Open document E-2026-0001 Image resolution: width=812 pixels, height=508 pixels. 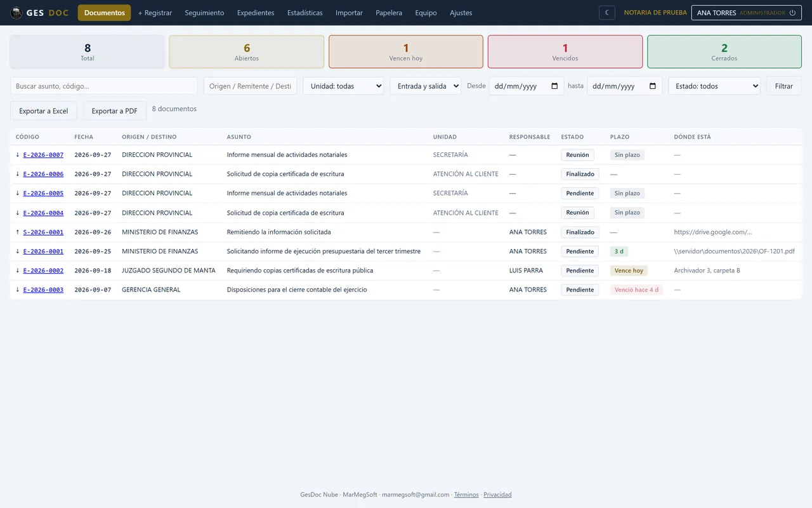click(43, 251)
